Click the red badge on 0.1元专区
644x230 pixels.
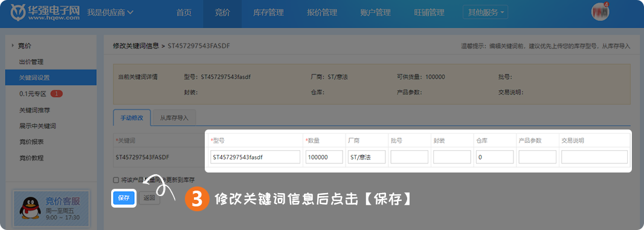coord(56,94)
